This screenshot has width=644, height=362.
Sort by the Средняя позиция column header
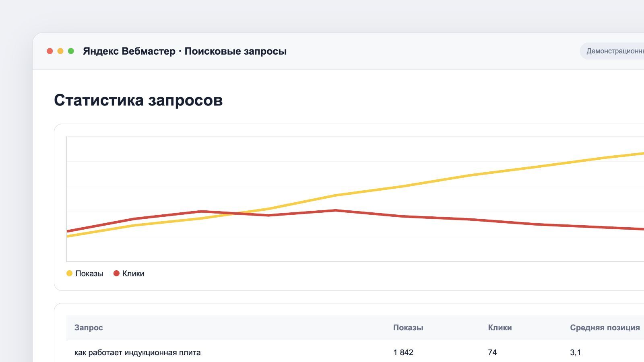coord(605,327)
